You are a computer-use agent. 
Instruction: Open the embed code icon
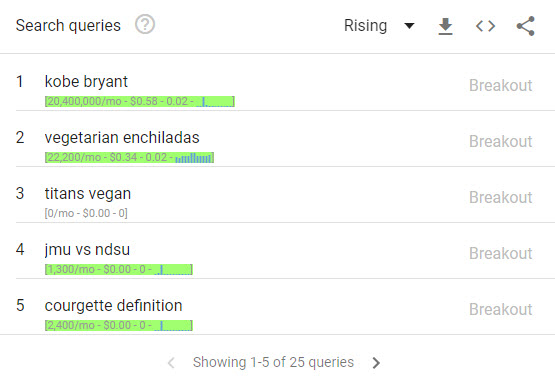pos(485,26)
